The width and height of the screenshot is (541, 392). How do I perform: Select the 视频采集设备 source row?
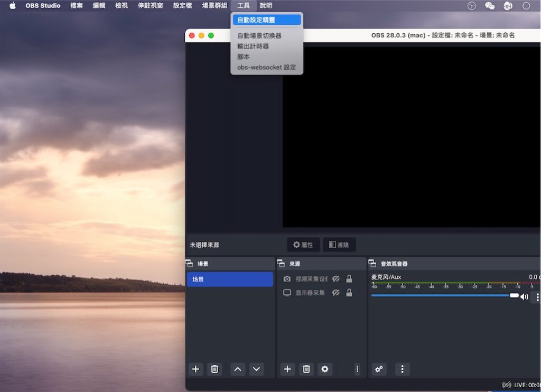tap(321, 279)
